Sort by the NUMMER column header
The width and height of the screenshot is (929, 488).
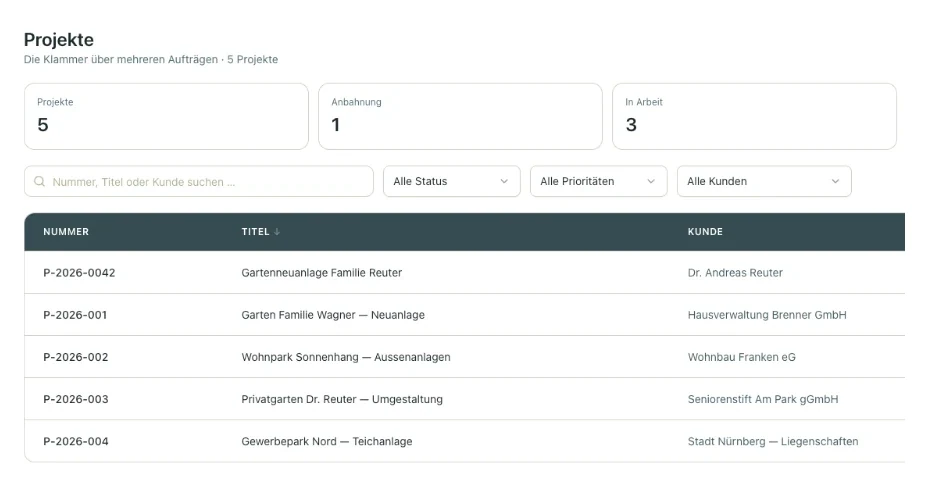66,232
